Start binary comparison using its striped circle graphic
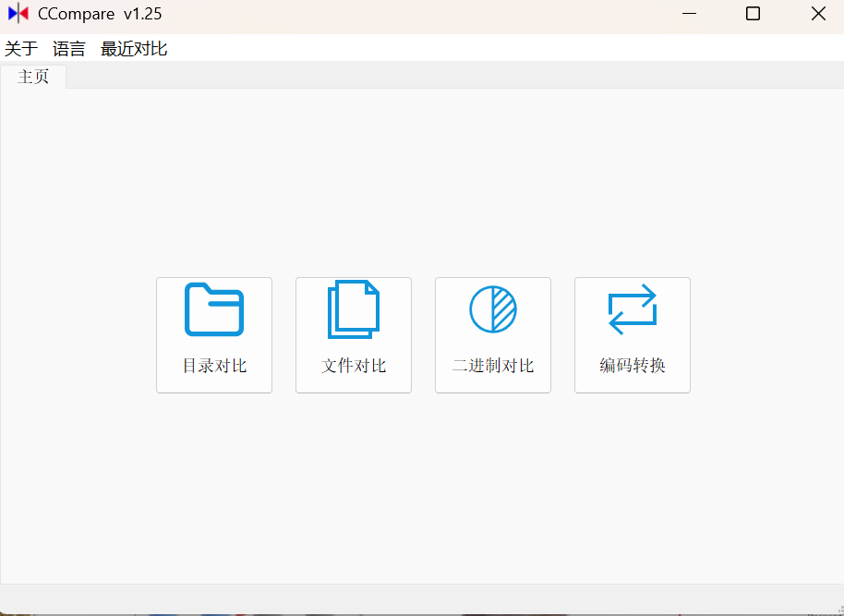The width and height of the screenshot is (844, 616). pyautogui.click(x=492, y=309)
